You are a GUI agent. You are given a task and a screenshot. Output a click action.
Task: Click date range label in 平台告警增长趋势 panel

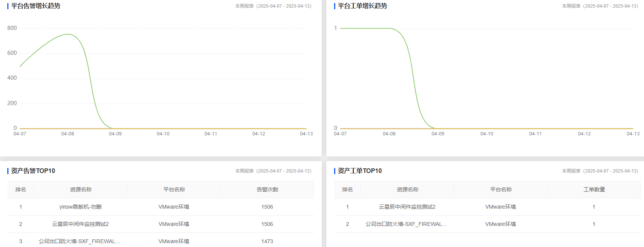[x=273, y=6]
